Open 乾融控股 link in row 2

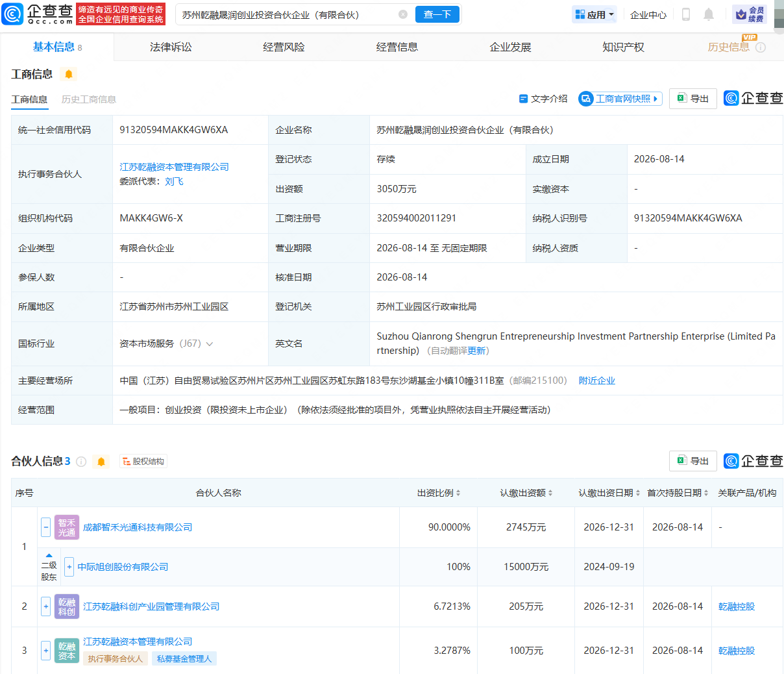coord(737,606)
